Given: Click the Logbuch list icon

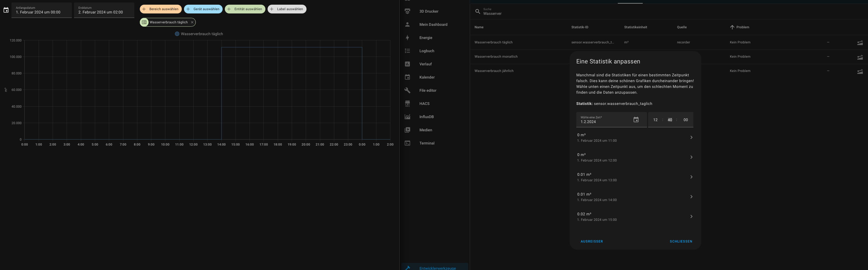Looking at the screenshot, I should pos(407,51).
